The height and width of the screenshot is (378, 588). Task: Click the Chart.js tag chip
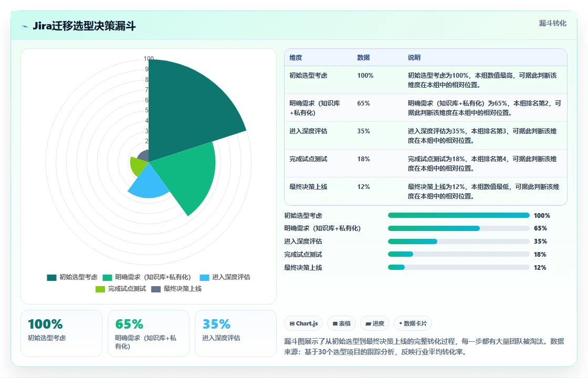[x=304, y=323]
